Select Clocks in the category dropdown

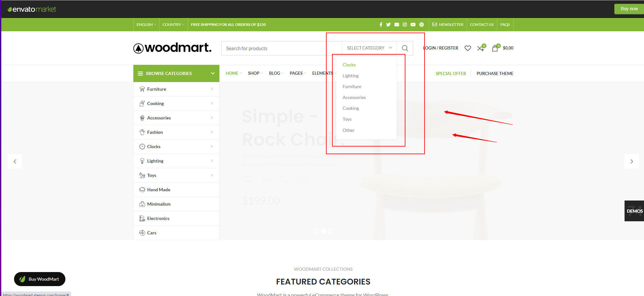coord(349,65)
